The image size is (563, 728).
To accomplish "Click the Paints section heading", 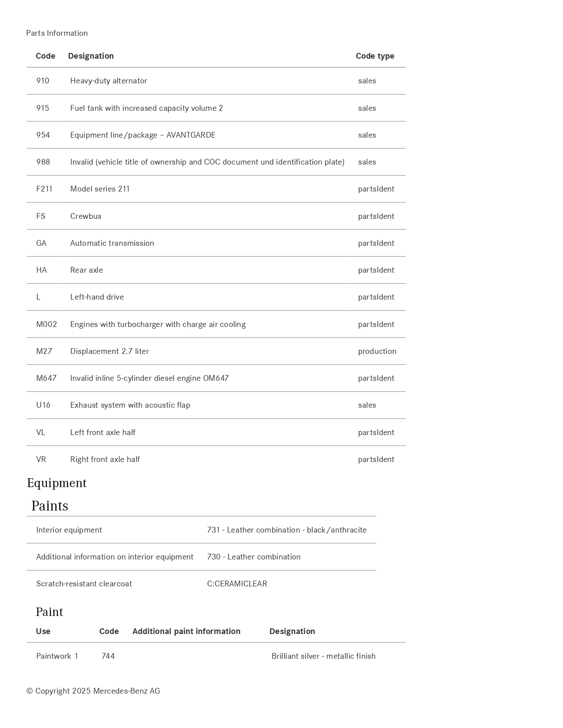I will pyautogui.click(x=50, y=506).
